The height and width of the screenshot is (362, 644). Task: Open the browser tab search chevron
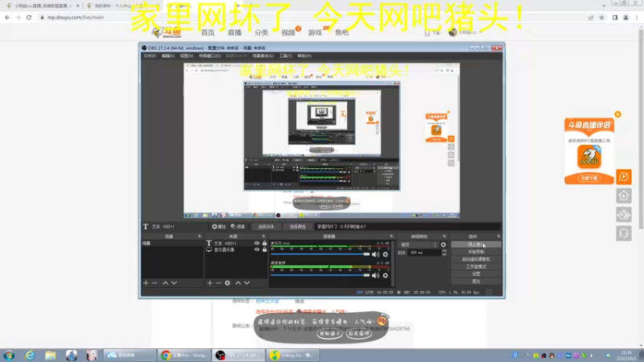[x=604, y=6]
